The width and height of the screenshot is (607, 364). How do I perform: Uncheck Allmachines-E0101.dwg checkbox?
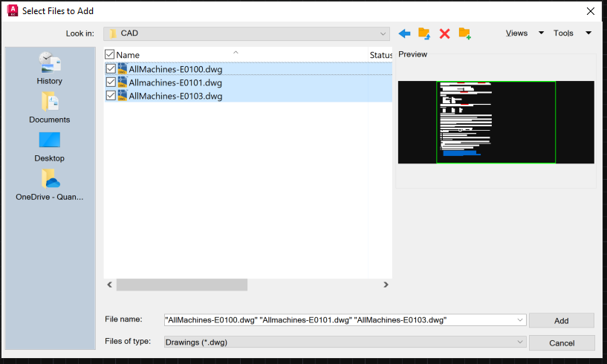click(111, 82)
